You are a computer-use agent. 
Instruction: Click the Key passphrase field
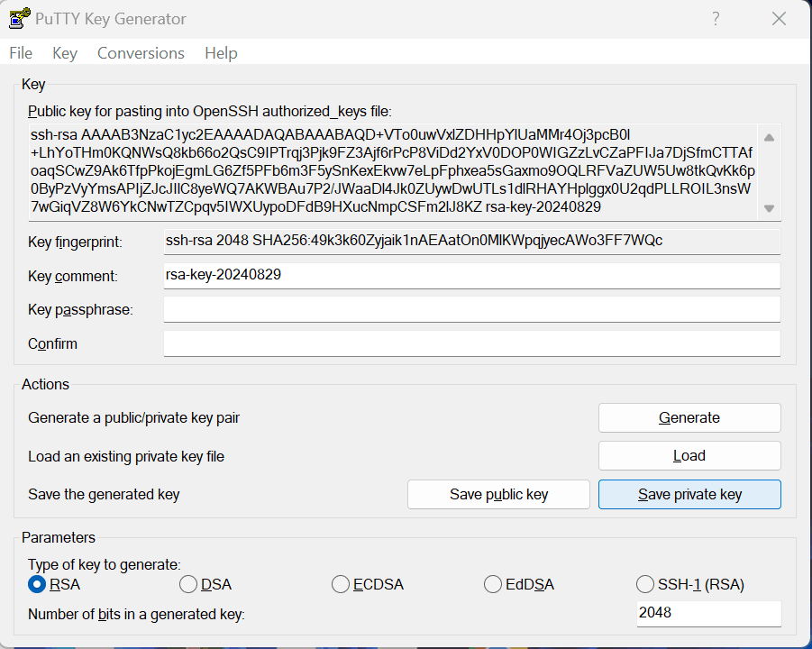[471, 309]
